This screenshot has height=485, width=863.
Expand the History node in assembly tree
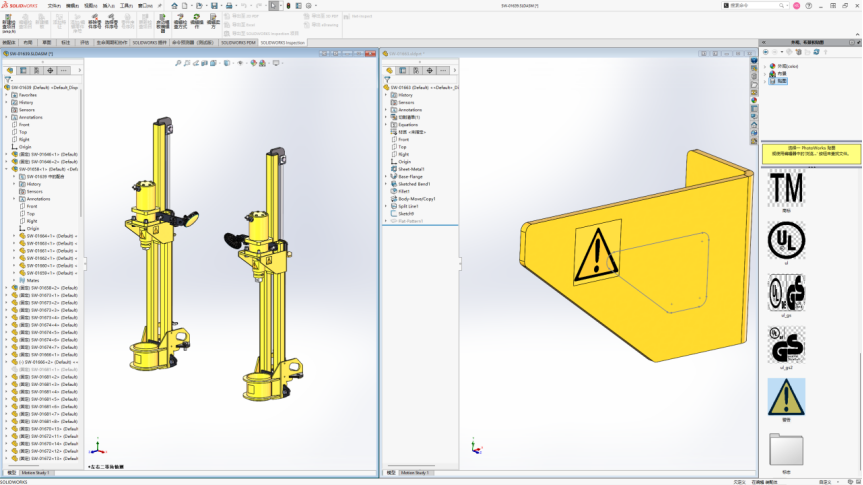6,102
